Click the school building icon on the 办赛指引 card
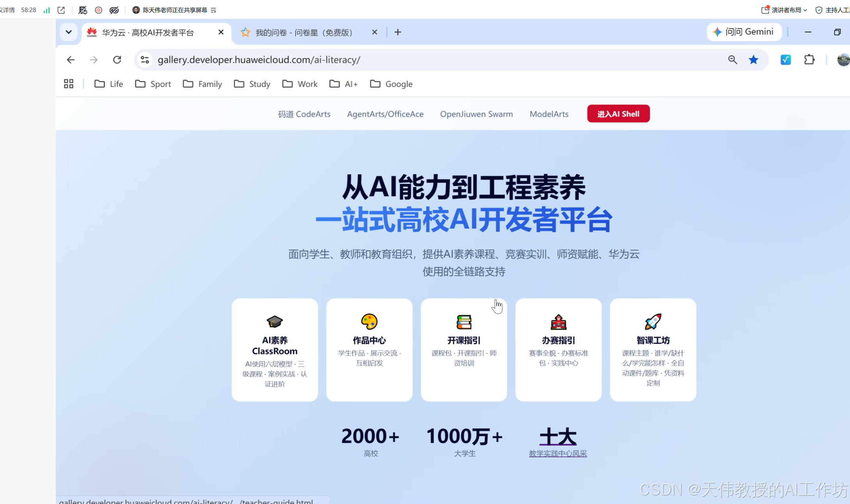The width and height of the screenshot is (850, 504). click(x=559, y=322)
